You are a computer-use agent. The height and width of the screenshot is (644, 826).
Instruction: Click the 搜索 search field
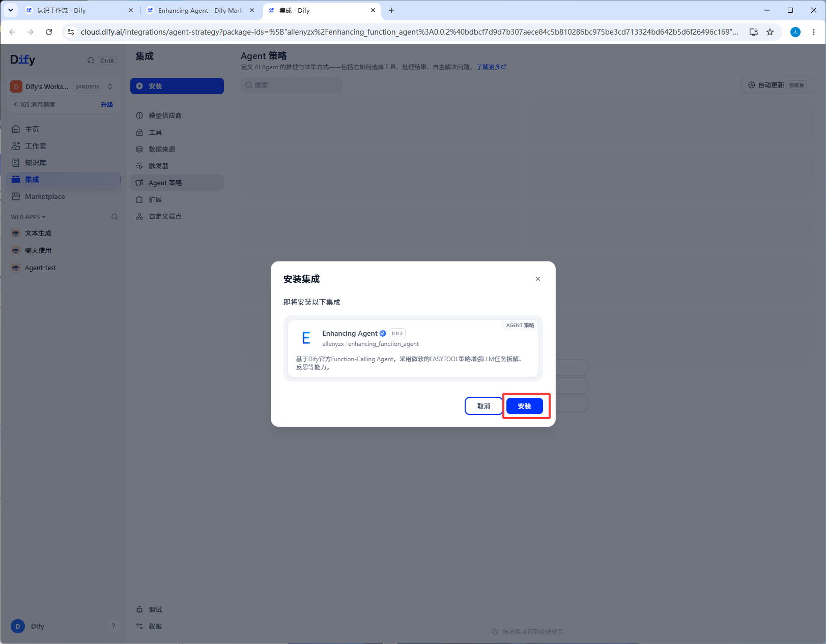pos(292,85)
